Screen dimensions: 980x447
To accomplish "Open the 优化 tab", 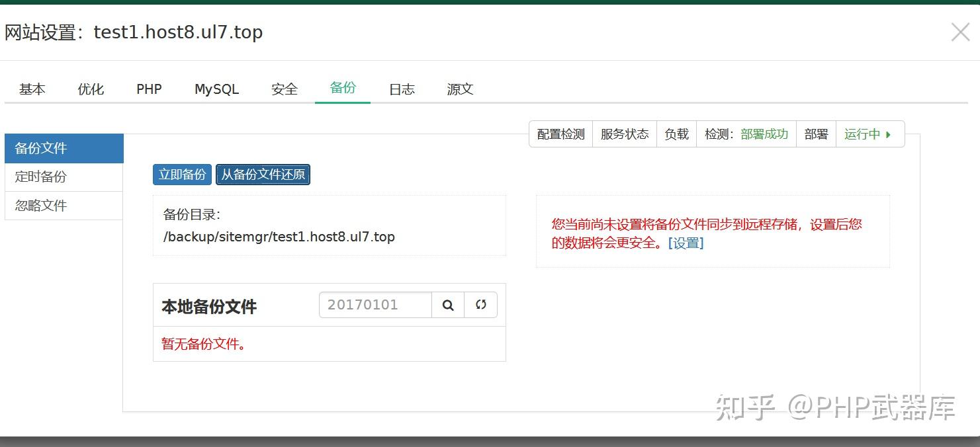I will coord(90,89).
